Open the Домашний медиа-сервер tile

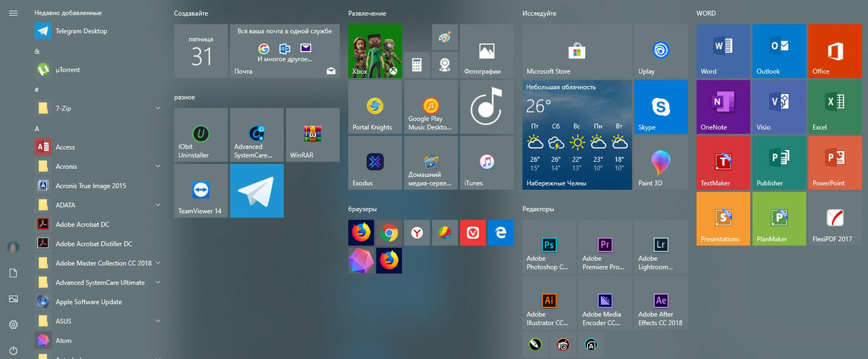[x=431, y=163]
